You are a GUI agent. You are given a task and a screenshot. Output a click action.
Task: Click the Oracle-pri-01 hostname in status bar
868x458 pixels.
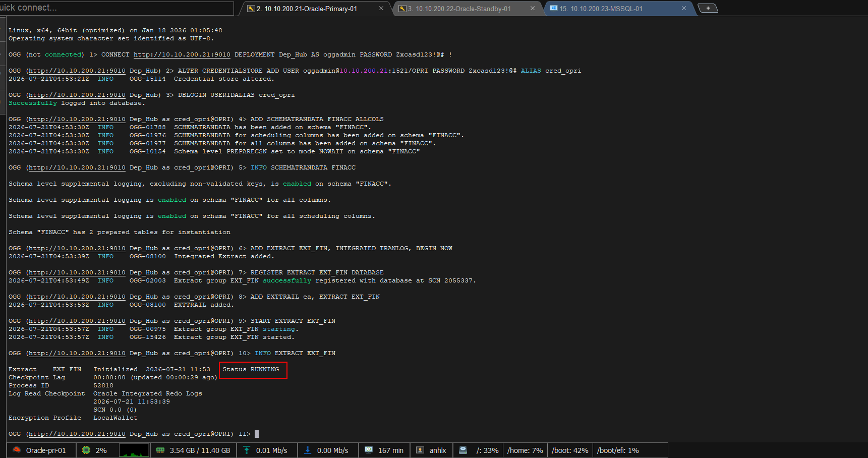[x=46, y=450]
